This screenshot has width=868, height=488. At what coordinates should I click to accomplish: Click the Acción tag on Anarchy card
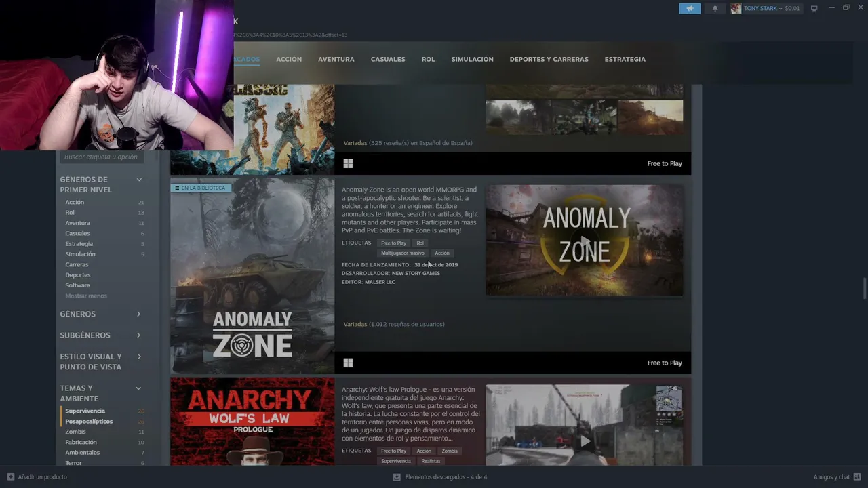(x=424, y=451)
